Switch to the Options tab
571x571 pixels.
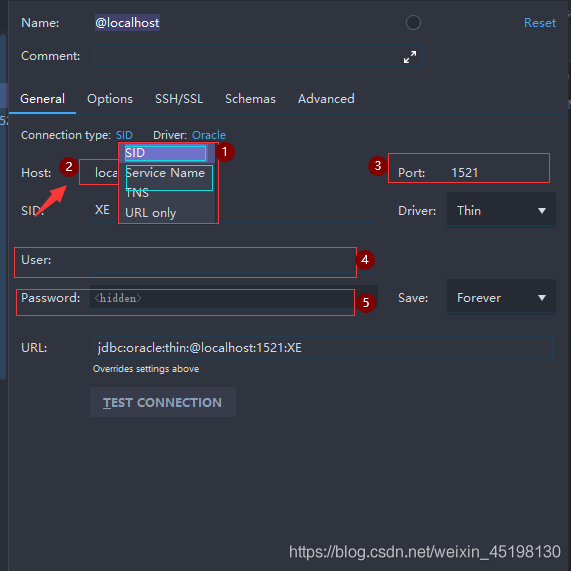110,99
